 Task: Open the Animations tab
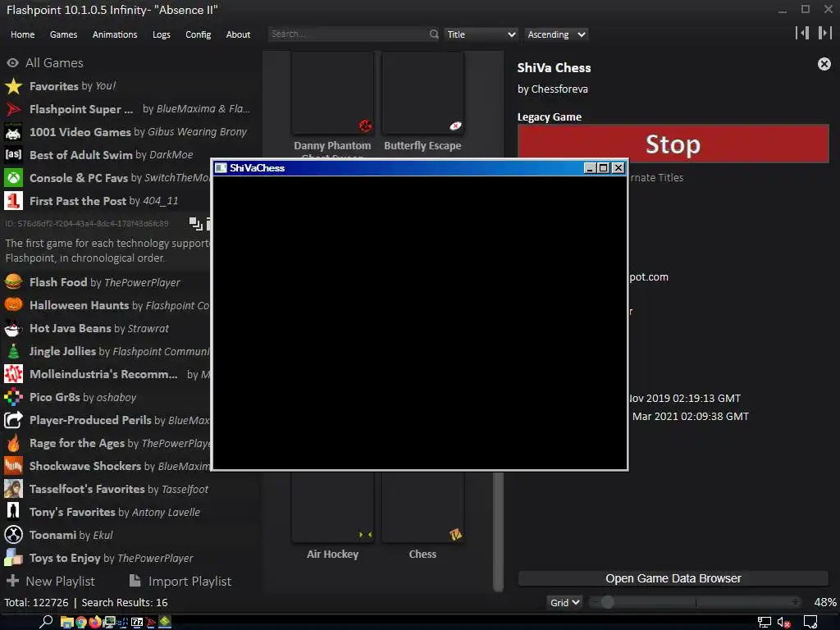point(115,34)
